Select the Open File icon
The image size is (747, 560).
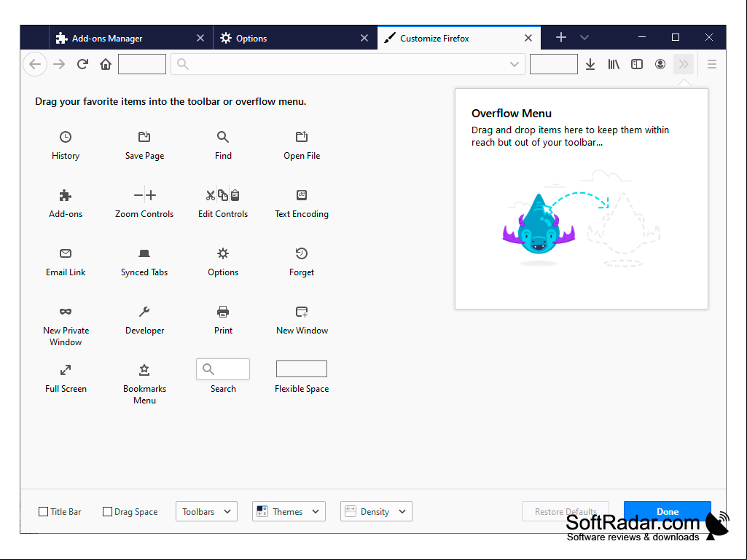pos(302,137)
